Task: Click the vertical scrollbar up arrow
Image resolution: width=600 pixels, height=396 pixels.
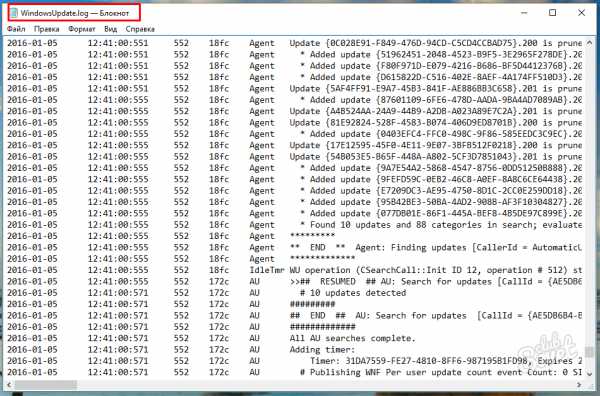Action: pos(589,42)
